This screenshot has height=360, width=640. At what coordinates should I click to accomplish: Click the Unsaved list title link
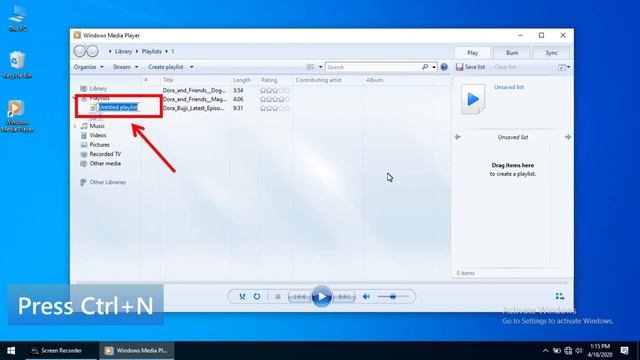pyautogui.click(x=509, y=87)
